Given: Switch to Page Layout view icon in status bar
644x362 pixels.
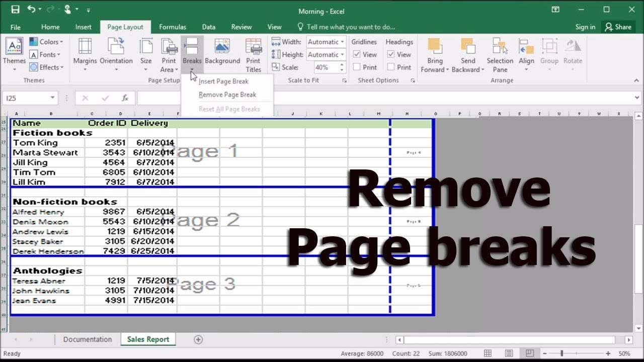Looking at the screenshot, I should pos(509,353).
